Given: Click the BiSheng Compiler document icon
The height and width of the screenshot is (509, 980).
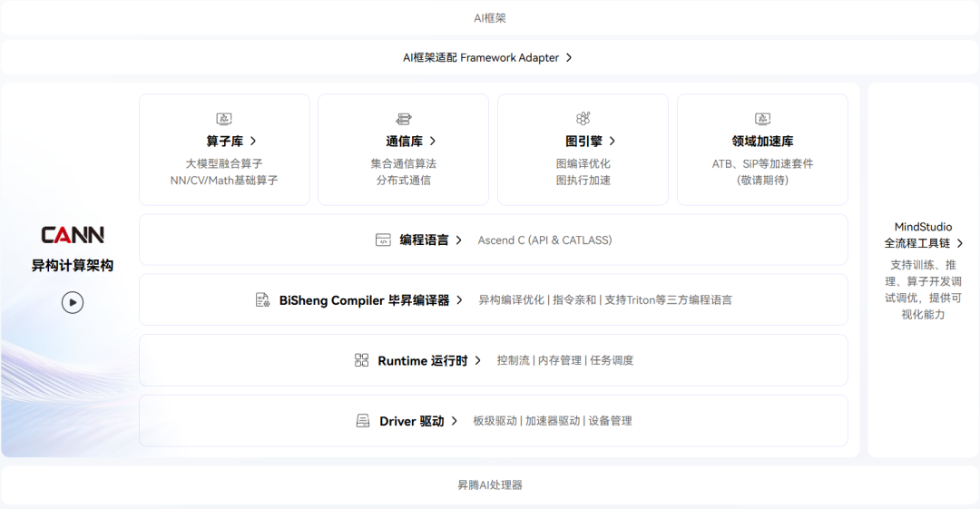Looking at the screenshot, I should (x=262, y=300).
